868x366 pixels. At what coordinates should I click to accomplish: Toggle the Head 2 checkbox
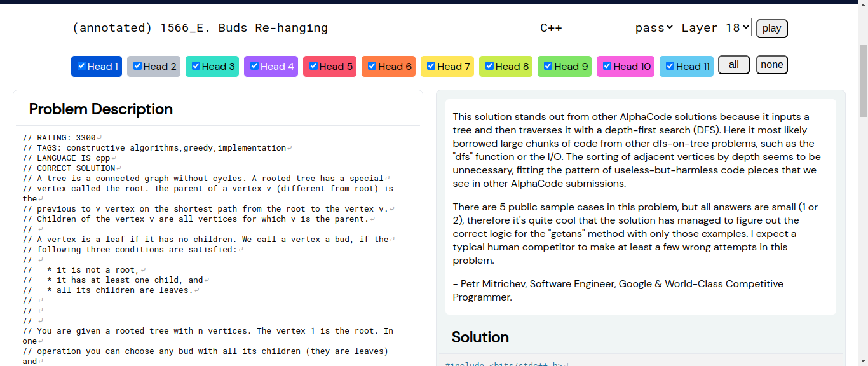coord(137,66)
